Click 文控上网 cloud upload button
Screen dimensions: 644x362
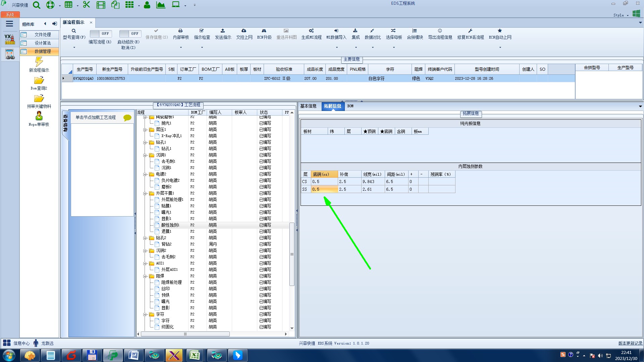(244, 34)
